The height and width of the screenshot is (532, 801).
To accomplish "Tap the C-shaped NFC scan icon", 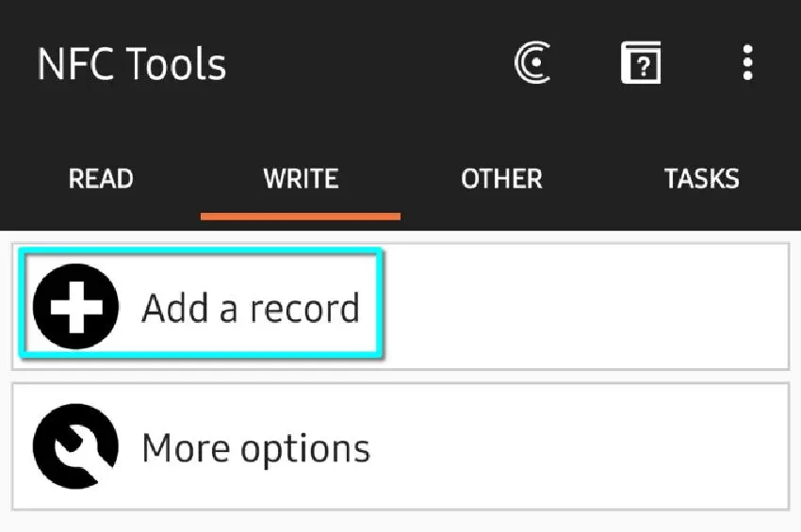I will pos(532,64).
